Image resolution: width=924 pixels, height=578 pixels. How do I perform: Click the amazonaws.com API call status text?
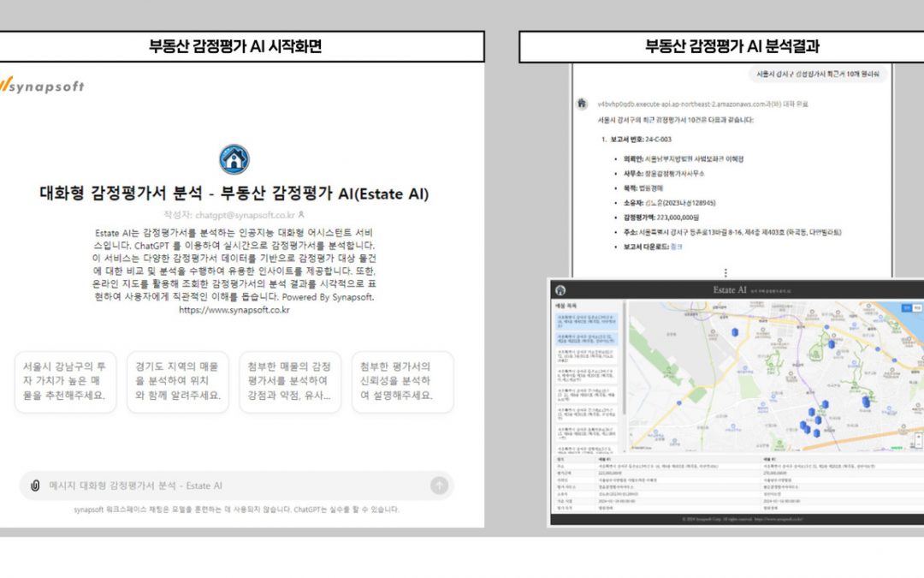[702, 104]
